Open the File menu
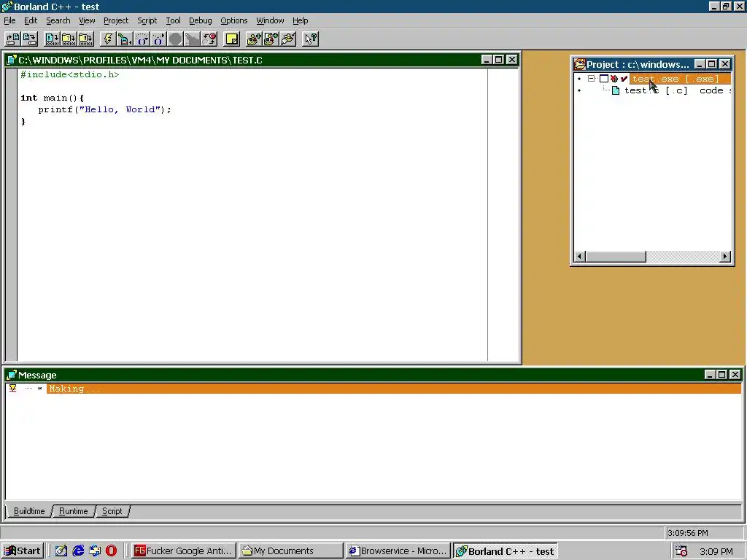Screen dimensions: 747x560 (9, 20)
